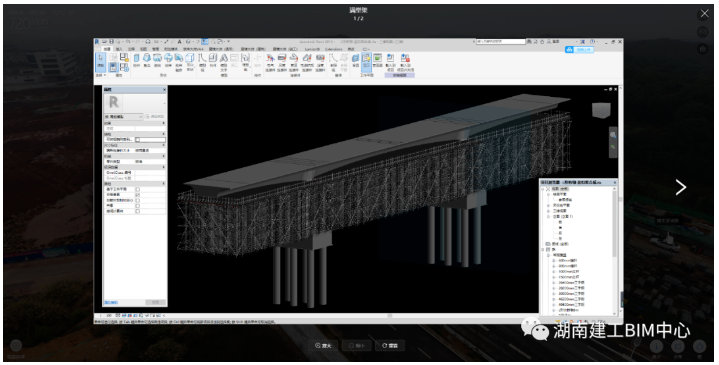Uncheck the 总是垂直 checkbox in Properties
Image resolution: width=719 pixels, height=365 pixels.
coord(138,194)
